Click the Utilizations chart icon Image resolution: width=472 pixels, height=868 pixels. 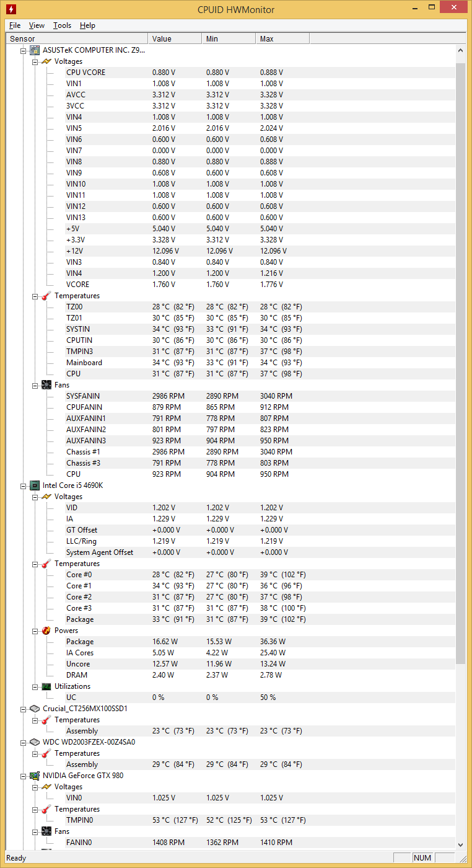[x=46, y=686]
